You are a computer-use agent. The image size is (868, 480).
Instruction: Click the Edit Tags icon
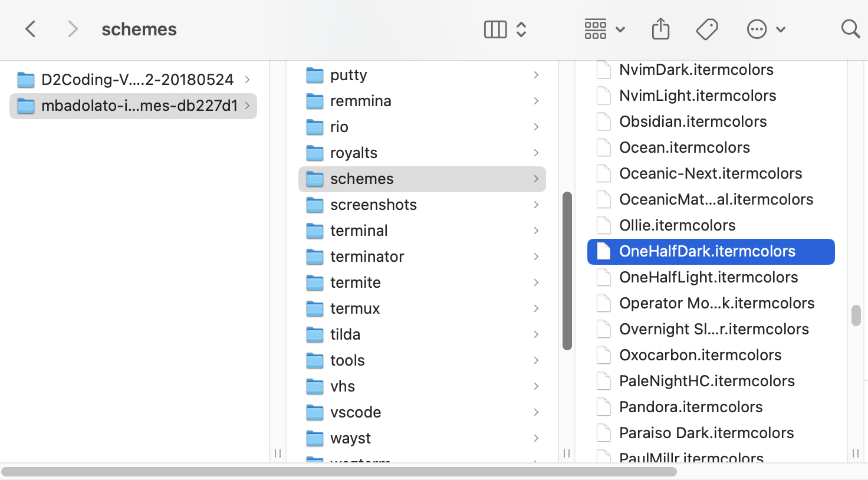(707, 29)
